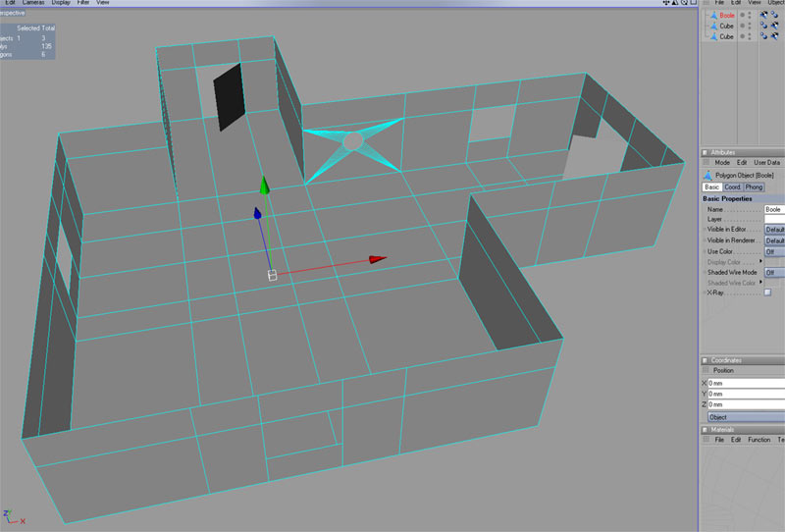Image resolution: width=785 pixels, height=532 pixels.
Task: Click the viewport toggle active view icon
Action: coord(694,3)
